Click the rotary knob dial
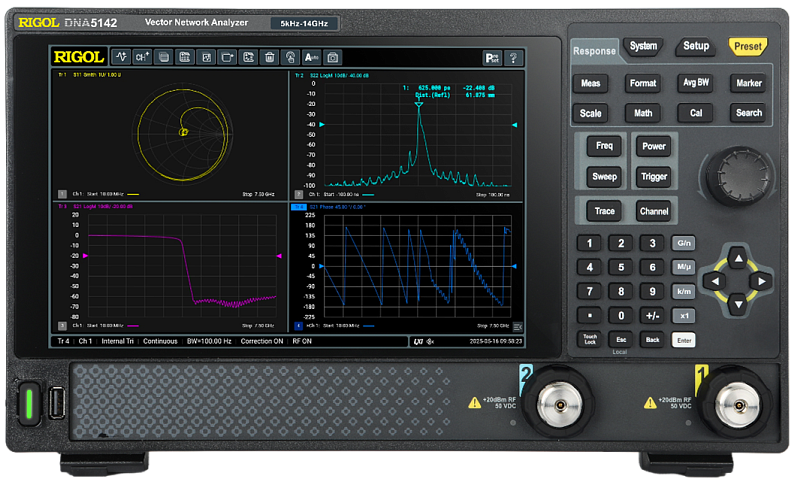The image size is (800, 485). pyautogui.click(x=740, y=177)
